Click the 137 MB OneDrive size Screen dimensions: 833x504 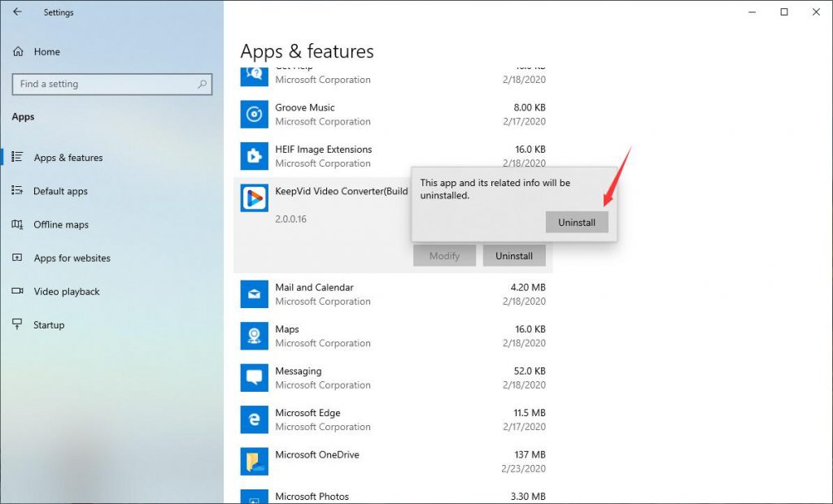[529, 454]
